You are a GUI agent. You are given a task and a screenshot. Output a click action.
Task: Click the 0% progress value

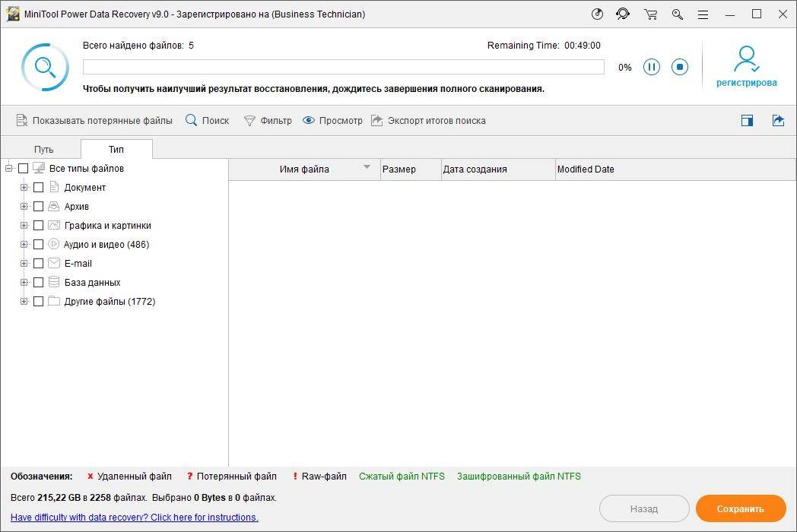click(624, 67)
